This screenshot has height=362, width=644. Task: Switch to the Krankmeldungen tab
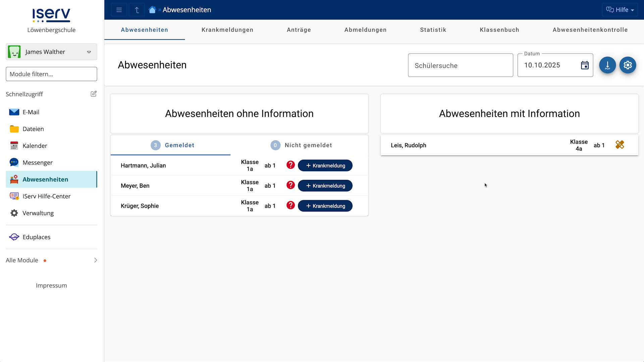click(227, 29)
